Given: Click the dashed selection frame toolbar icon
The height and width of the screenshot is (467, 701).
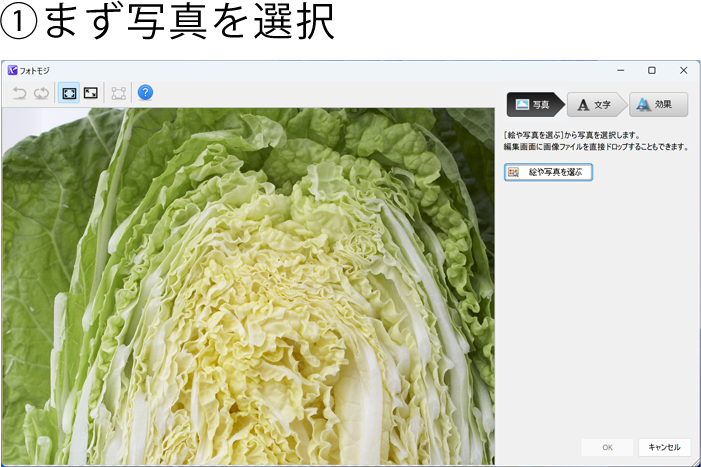Looking at the screenshot, I should click(x=119, y=93).
